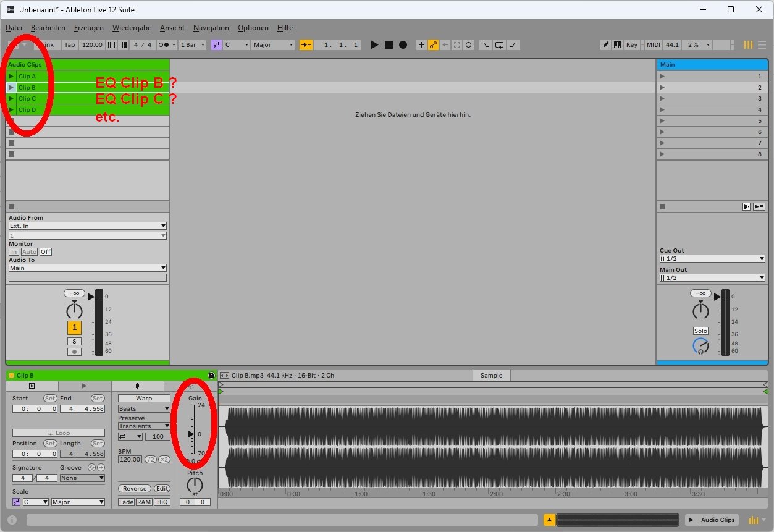
Task: Click the transport Stop button
Action: click(x=389, y=45)
